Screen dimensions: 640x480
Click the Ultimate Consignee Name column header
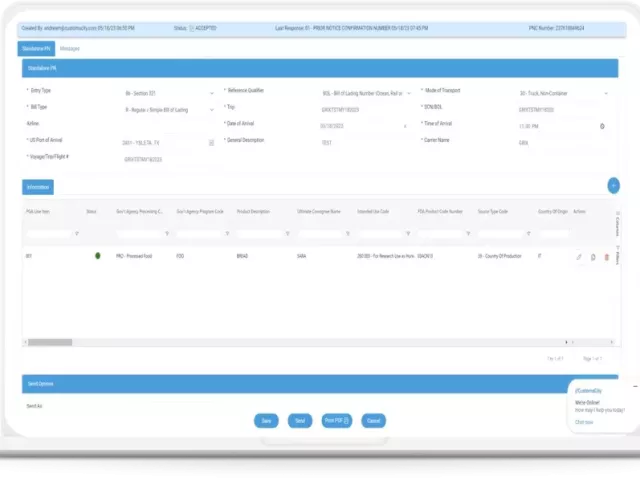[x=319, y=211]
